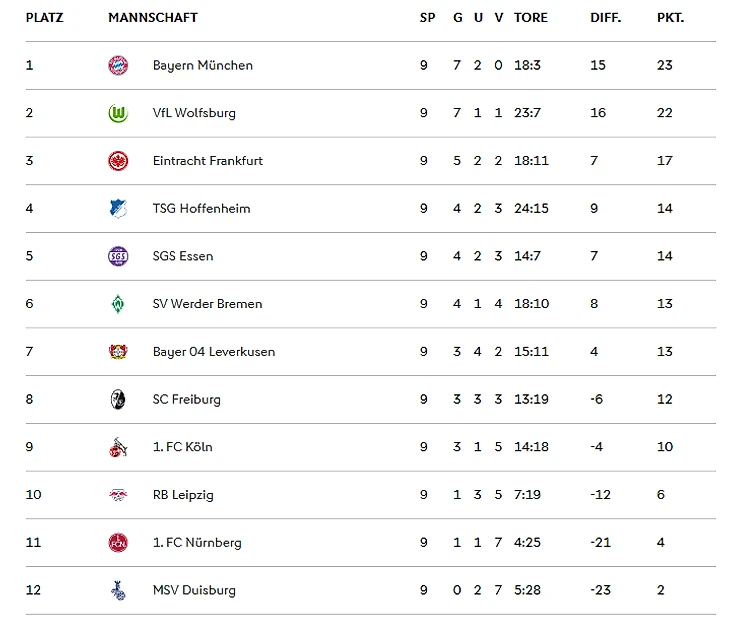Screen dimensions: 730x626
Task: Click the SGS Essen purple logo
Action: pyautogui.click(x=118, y=256)
